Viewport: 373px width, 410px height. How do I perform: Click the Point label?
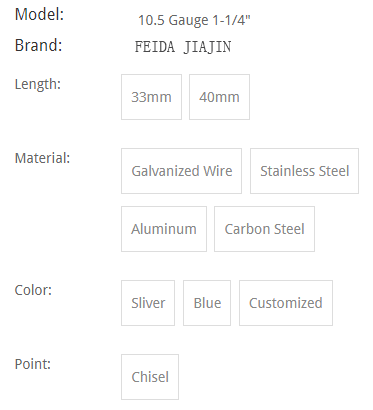pos(33,364)
